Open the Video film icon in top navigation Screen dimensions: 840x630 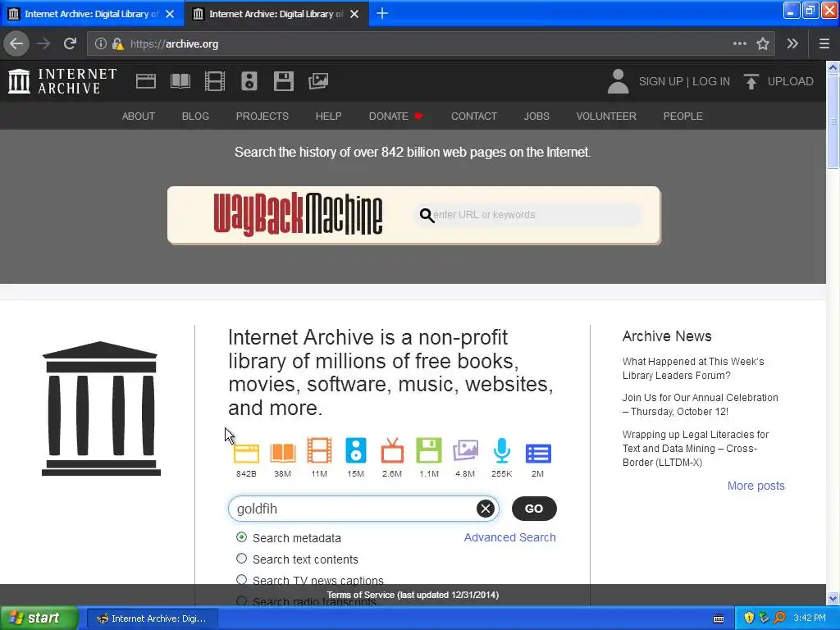[x=215, y=81]
